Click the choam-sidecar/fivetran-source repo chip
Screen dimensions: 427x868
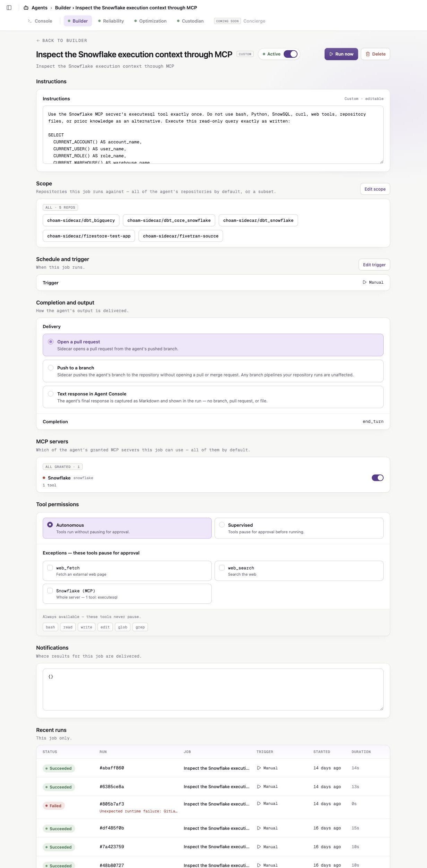coord(181,236)
